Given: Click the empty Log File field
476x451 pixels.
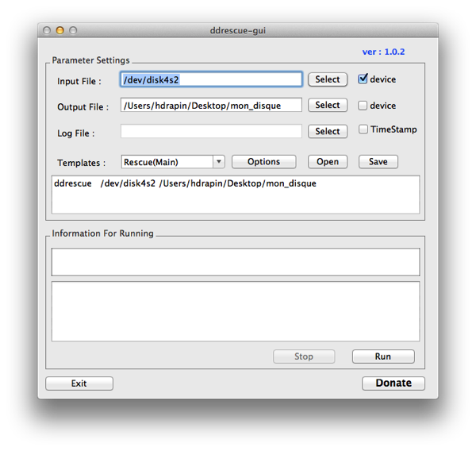Looking at the screenshot, I should [211, 132].
